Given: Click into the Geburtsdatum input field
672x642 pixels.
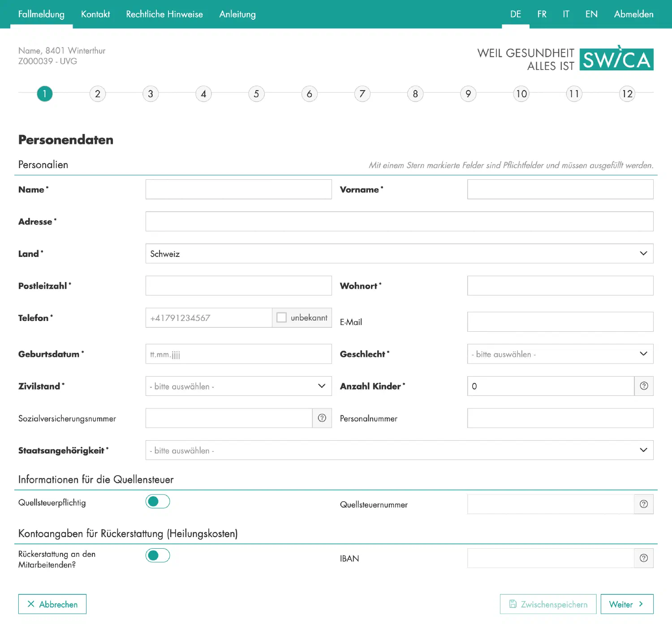Looking at the screenshot, I should click(x=238, y=354).
